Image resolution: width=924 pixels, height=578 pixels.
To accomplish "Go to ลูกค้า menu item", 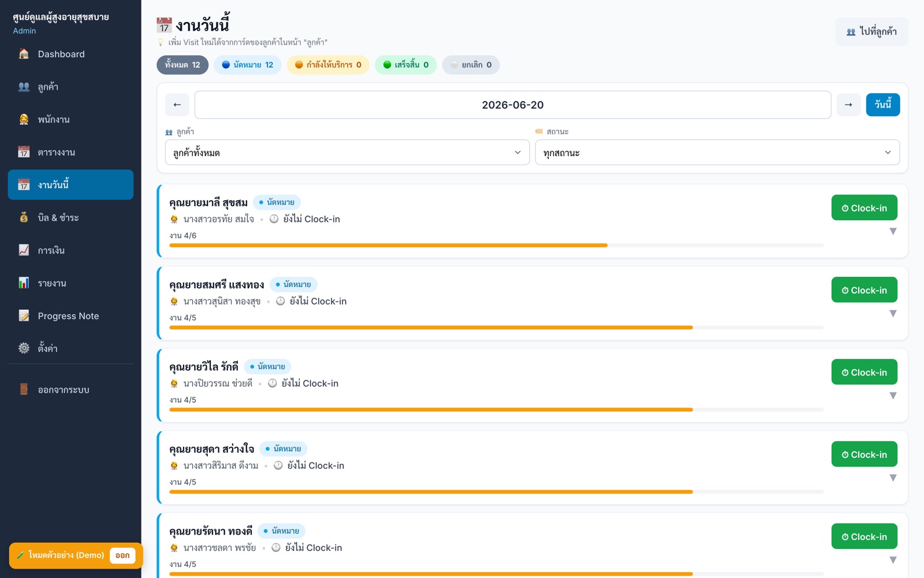I will [70, 87].
